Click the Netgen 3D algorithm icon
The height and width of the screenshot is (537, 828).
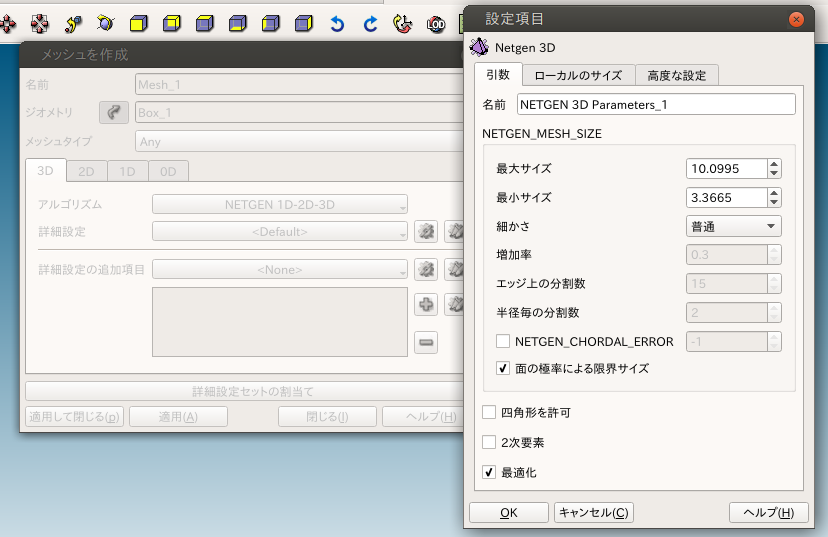point(479,48)
